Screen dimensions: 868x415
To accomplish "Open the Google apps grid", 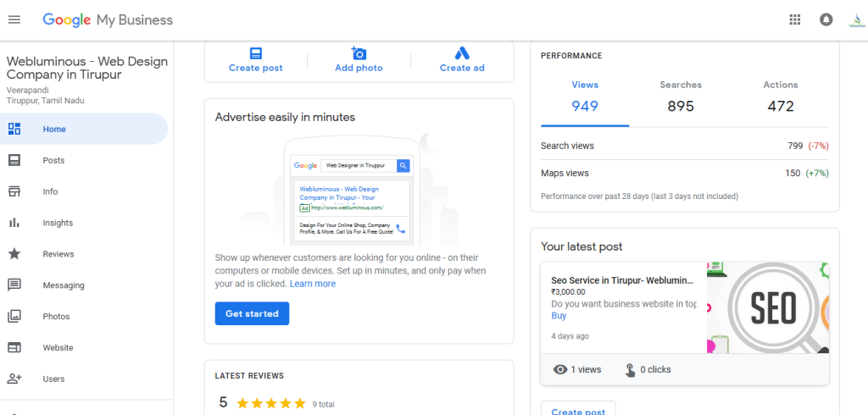I will click(x=795, y=20).
